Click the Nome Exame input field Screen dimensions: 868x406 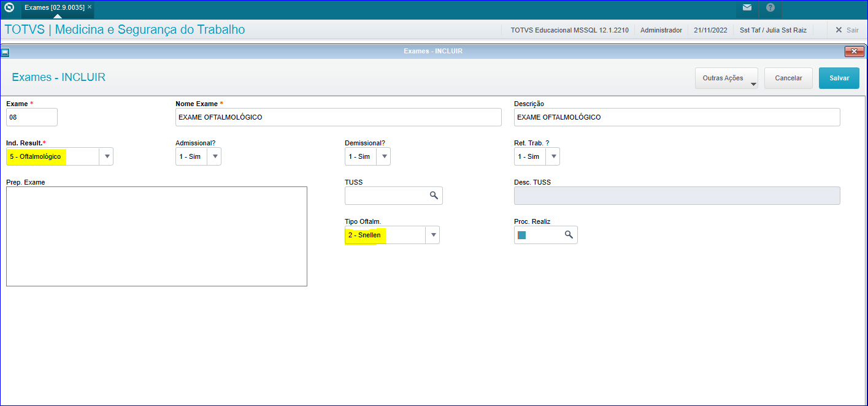coord(339,117)
